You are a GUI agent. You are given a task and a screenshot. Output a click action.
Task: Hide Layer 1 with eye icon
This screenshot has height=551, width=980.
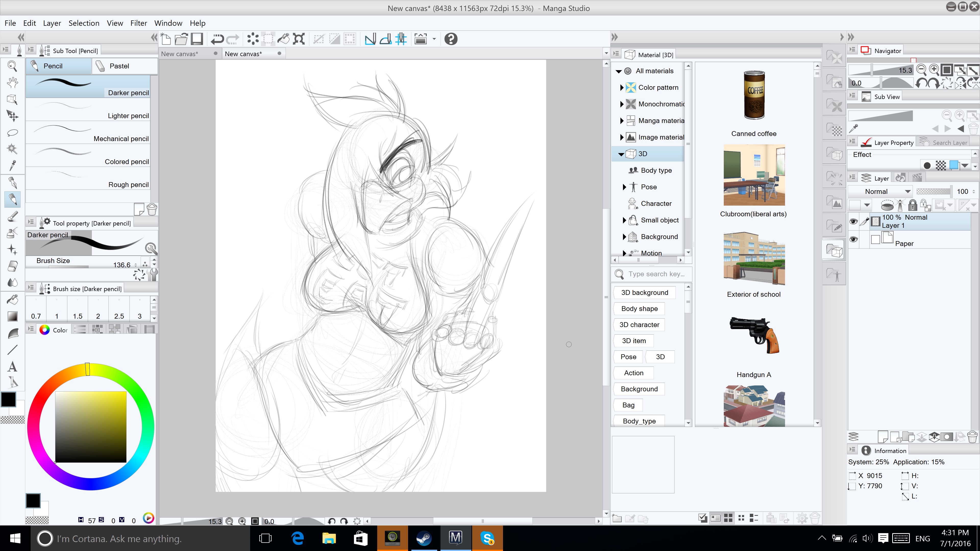[x=853, y=221]
